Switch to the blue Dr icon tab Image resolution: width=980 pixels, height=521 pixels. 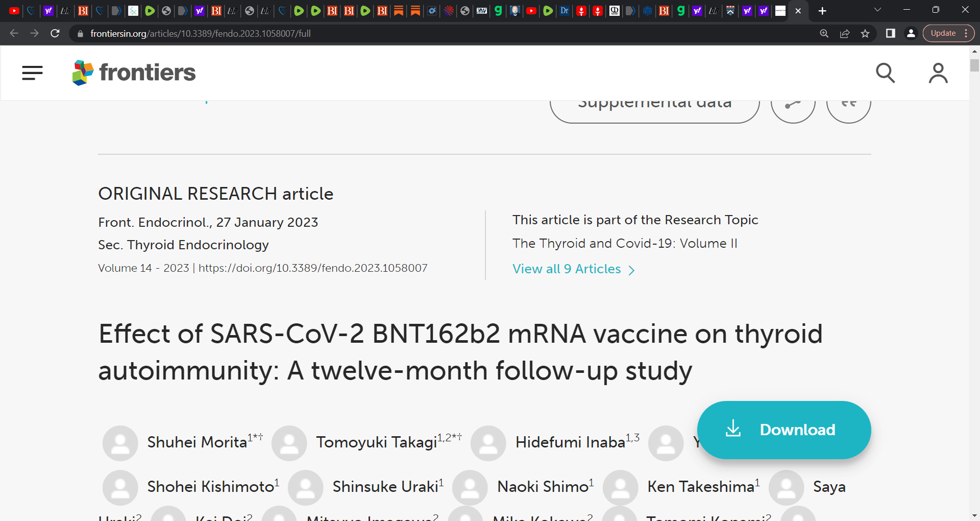[x=565, y=11]
